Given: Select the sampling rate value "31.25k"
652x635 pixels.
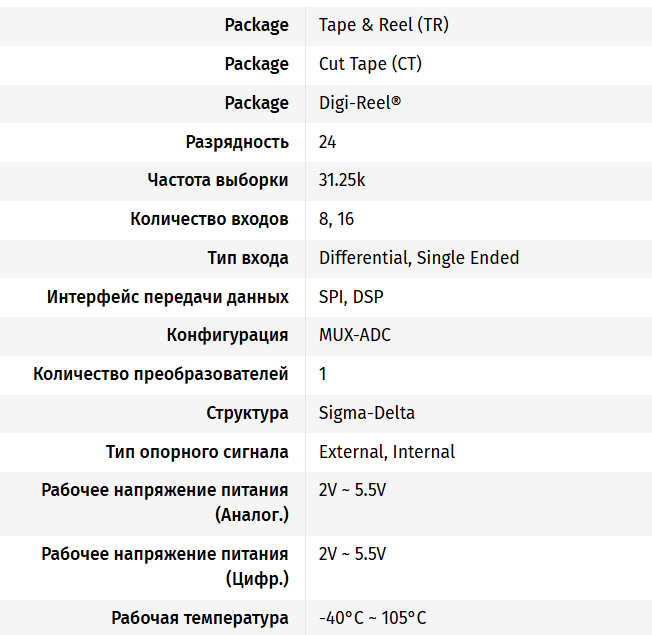Looking at the screenshot, I should 342,180.
